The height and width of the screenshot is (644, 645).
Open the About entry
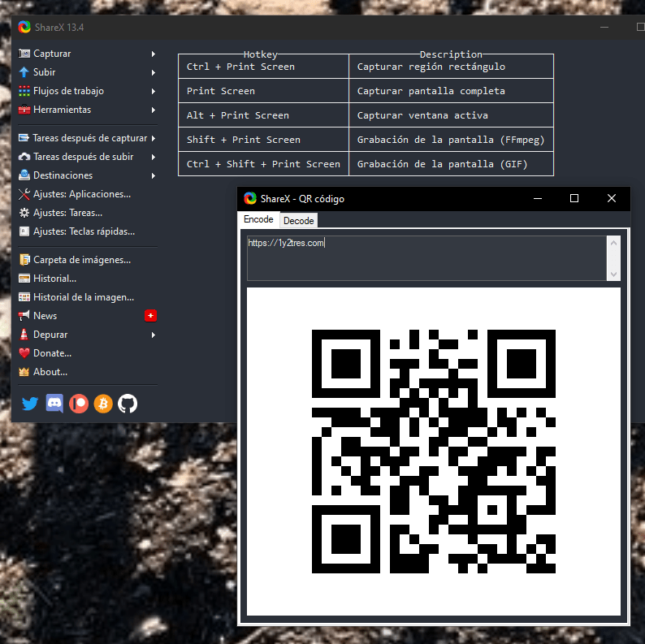(x=50, y=372)
